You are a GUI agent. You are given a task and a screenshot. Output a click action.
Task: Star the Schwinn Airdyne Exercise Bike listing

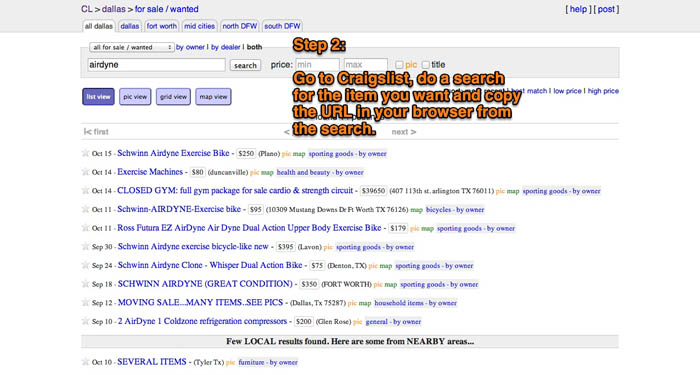[x=85, y=153]
